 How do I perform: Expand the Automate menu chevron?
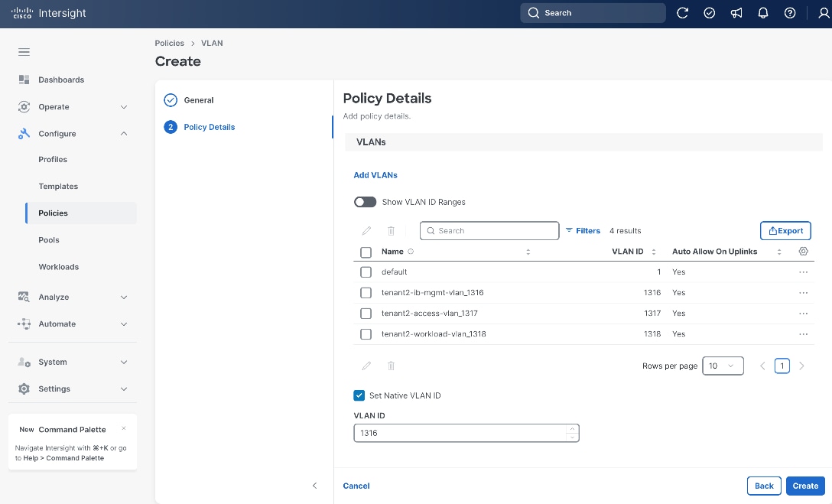coord(124,324)
